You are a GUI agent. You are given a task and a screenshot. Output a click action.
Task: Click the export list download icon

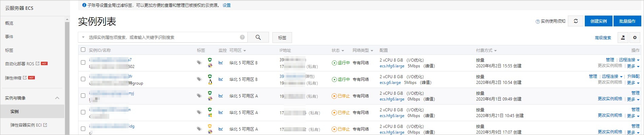(x=623, y=38)
